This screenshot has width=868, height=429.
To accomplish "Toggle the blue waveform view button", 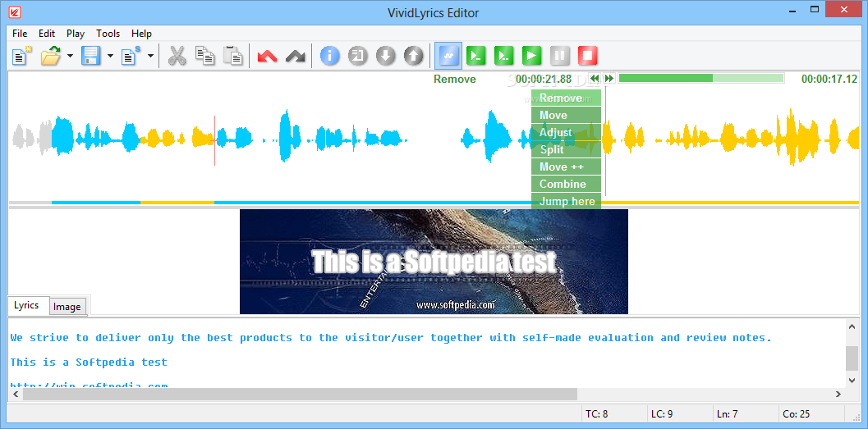I will [448, 56].
